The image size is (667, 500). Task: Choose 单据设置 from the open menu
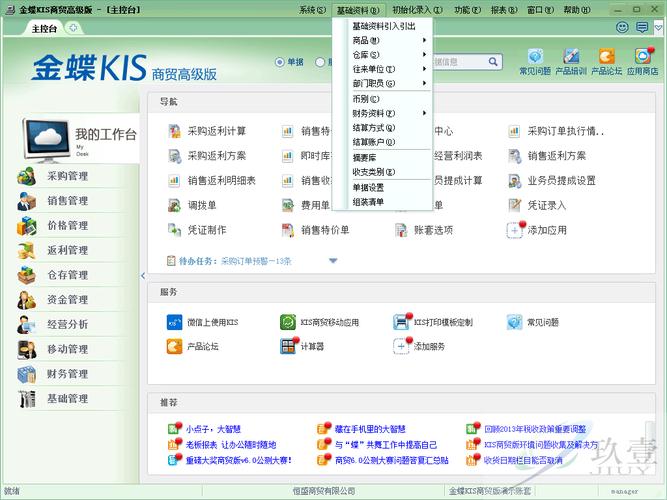(368, 187)
